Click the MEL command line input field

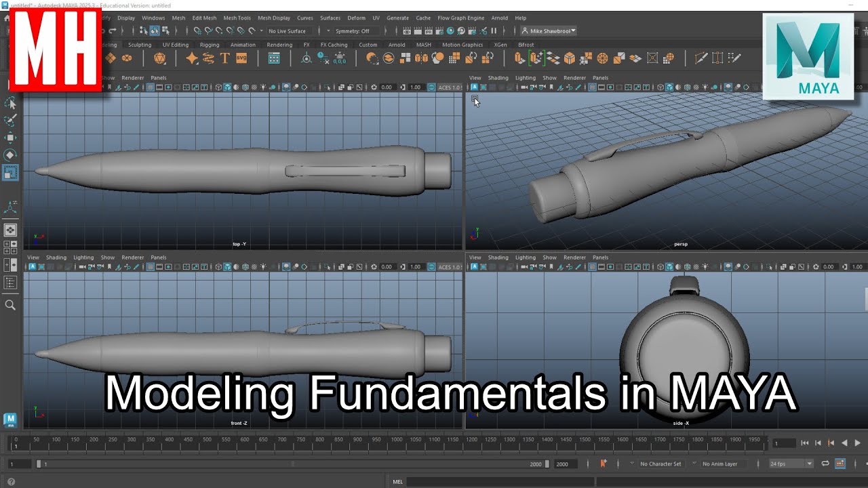tap(500, 482)
